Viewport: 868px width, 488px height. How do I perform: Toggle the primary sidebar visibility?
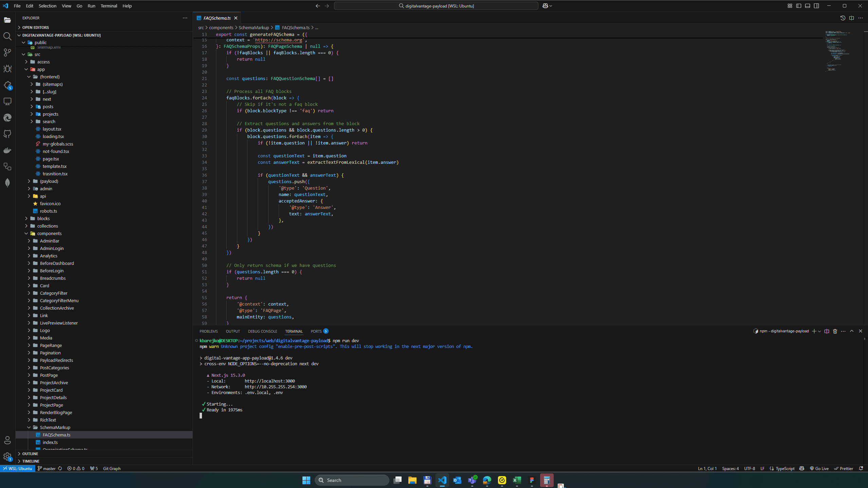pos(798,6)
